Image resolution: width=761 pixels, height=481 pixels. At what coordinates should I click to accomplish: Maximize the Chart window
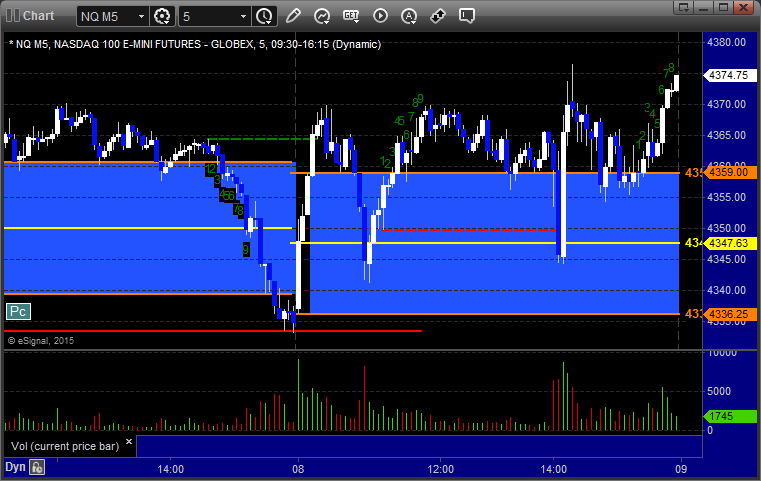click(723, 7)
